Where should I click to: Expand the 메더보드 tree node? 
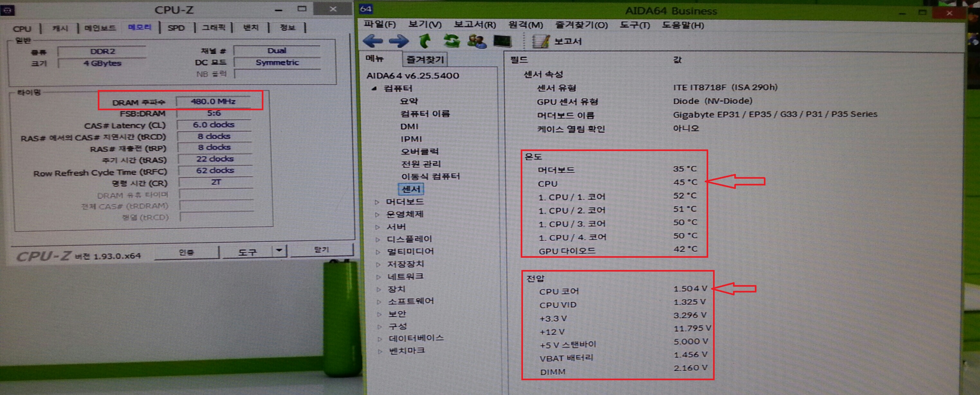[x=377, y=202]
